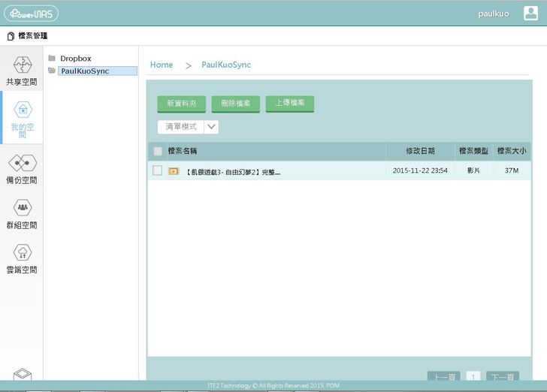This screenshot has height=392, width=547.
Task: Click the 上傳檔案 upload file button
Action: (289, 103)
